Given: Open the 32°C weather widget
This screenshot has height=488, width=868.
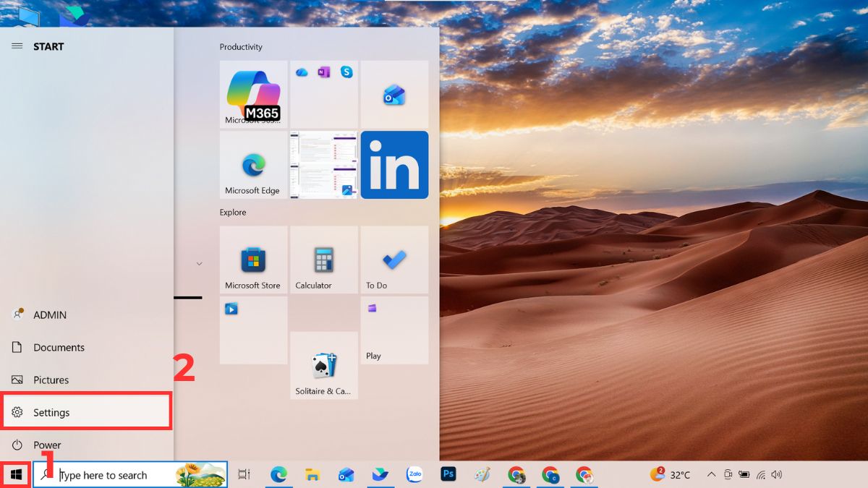Looking at the screenshot, I should click(670, 475).
